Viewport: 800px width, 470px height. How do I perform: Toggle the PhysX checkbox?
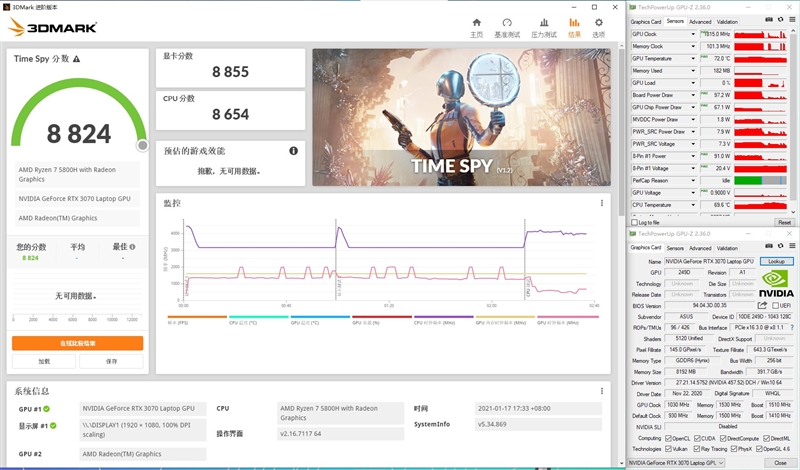pyautogui.click(x=734, y=449)
